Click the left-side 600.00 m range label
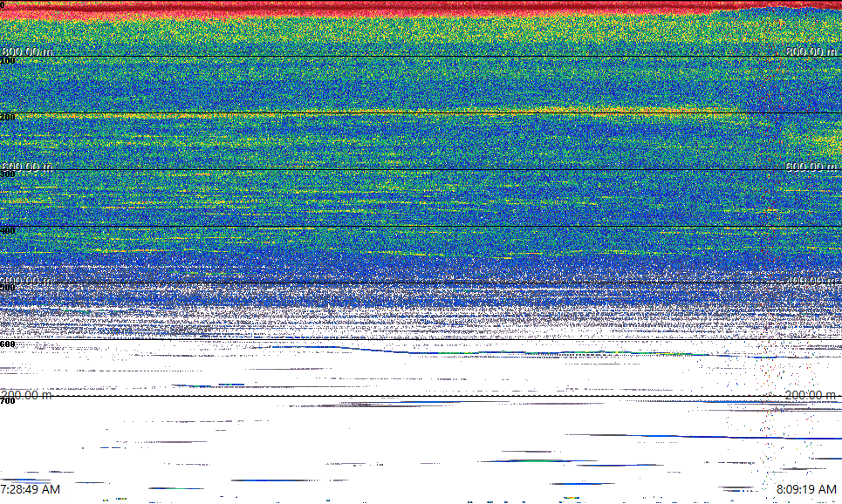The height and width of the screenshot is (504, 842). 27,167
